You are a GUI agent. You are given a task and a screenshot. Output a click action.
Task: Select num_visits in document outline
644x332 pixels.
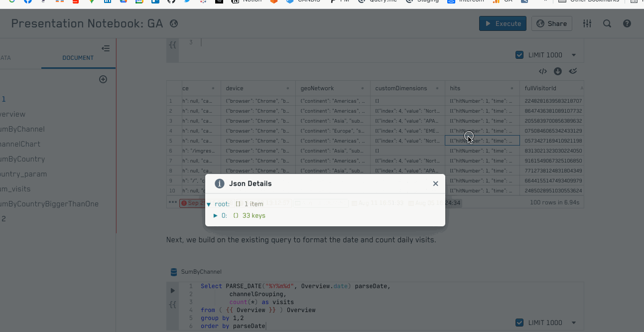click(15, 189)
